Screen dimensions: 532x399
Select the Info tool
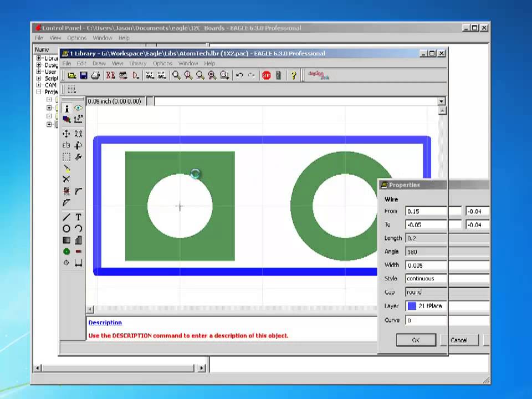pyautogui.click(x=67, y=109)
